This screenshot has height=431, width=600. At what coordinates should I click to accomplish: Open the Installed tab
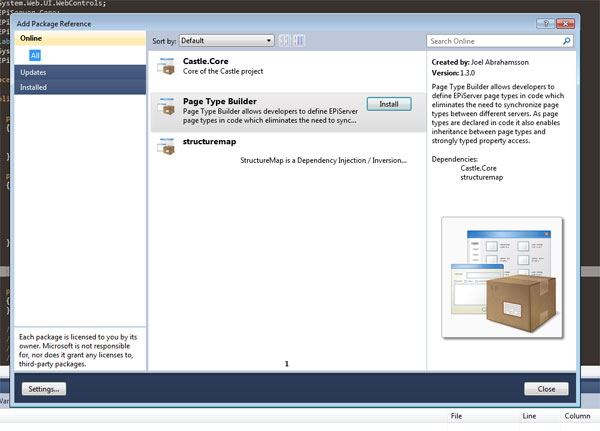pos(80,87)
